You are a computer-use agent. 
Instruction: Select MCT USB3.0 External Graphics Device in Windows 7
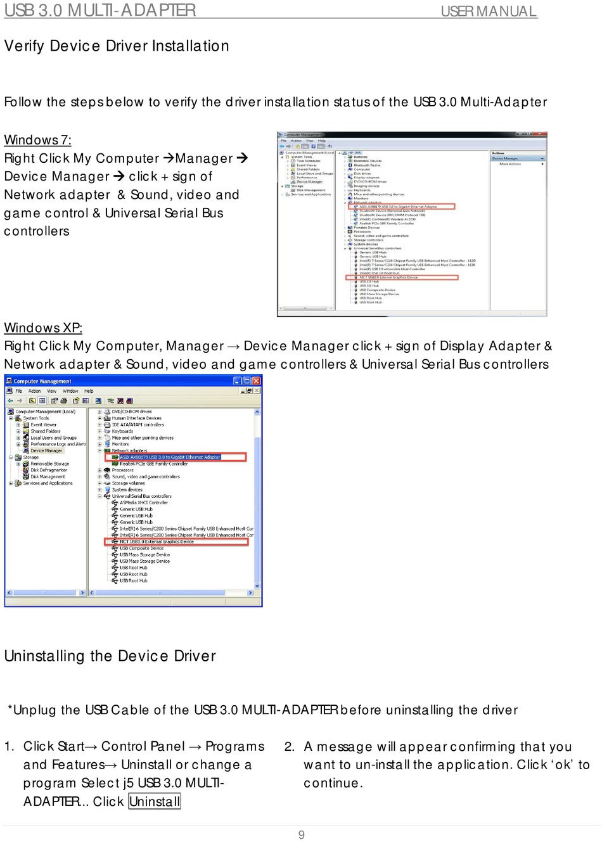[388, 278]
